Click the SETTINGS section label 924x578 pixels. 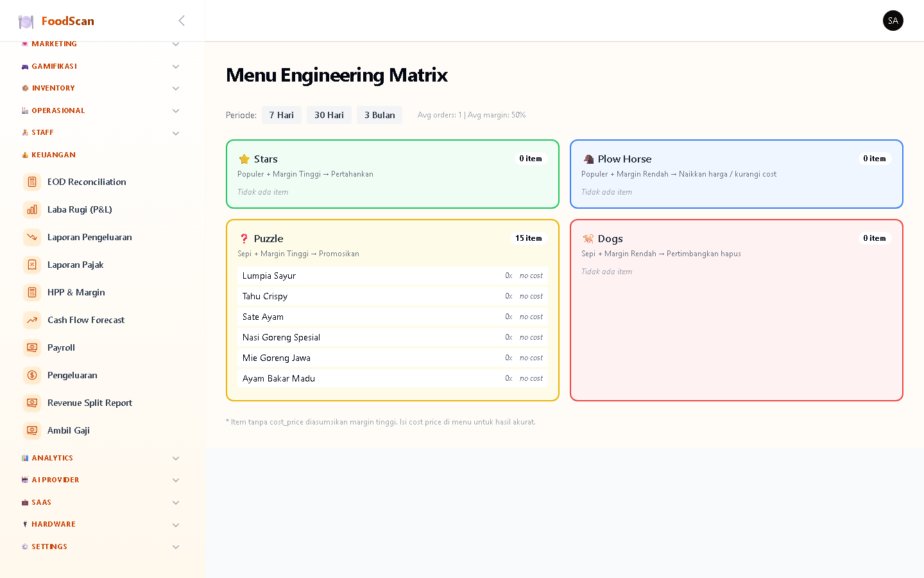pos(49,547)
